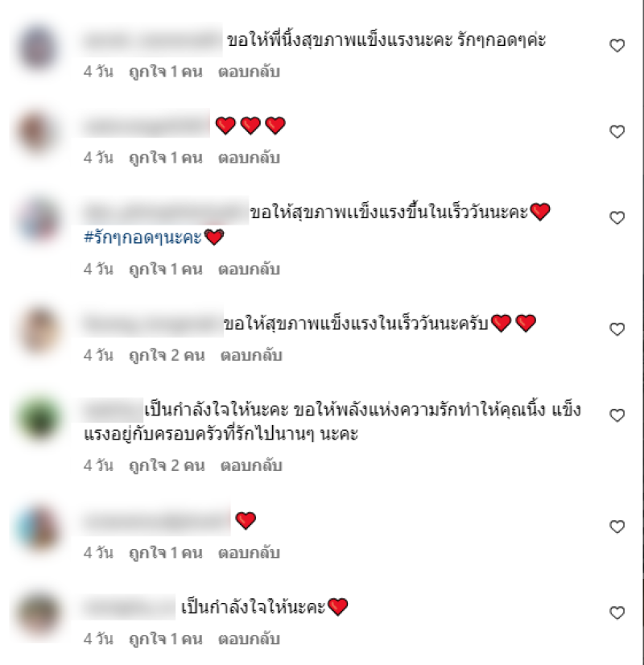Open first commenter's profile picture
Viewport: 644px width, 665px height.
point(38,47)
